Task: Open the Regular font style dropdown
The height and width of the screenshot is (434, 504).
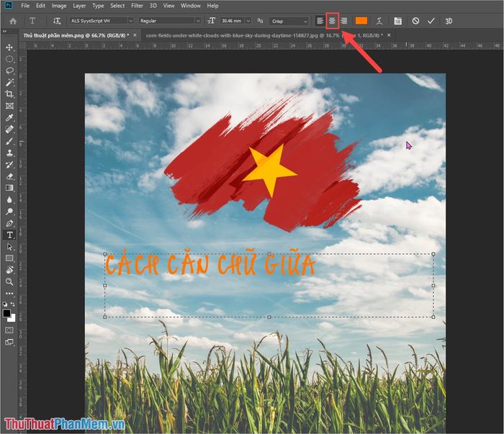Action: tap(198, 21)
